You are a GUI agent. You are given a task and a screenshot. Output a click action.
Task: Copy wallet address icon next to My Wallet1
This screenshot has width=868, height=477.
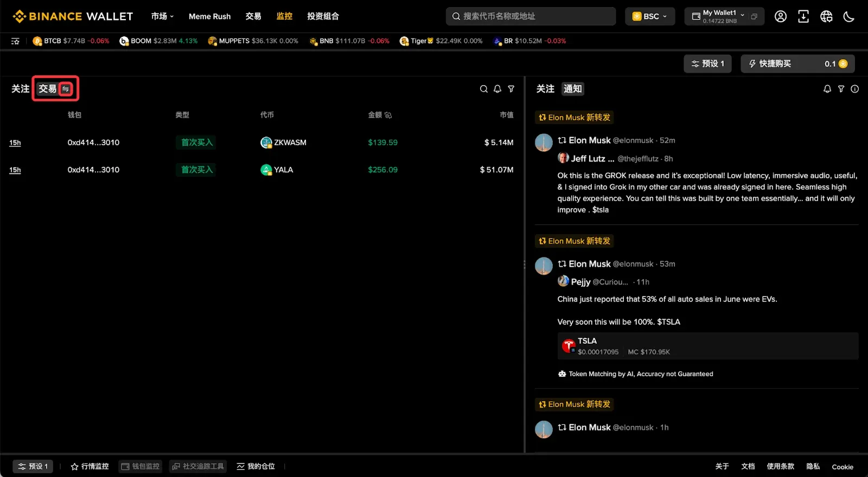click(754, 16)
